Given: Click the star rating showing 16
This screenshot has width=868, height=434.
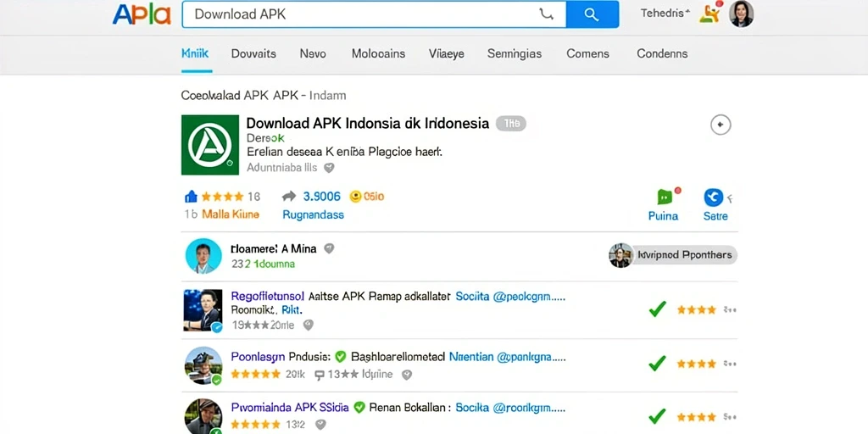Looking at the screenshot, I should (231, 196).
